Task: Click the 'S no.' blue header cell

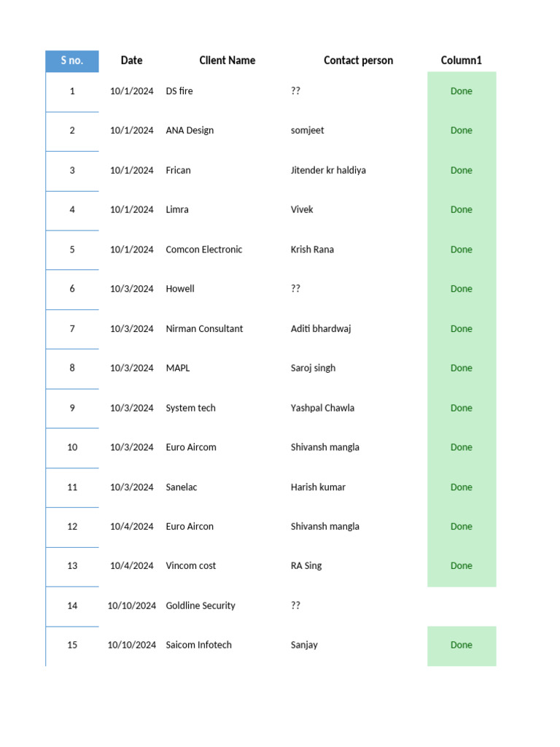Action: point(72,61)
